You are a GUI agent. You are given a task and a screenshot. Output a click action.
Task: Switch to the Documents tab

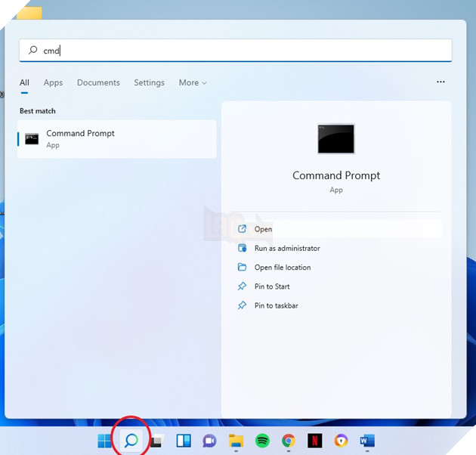point(98,82)
